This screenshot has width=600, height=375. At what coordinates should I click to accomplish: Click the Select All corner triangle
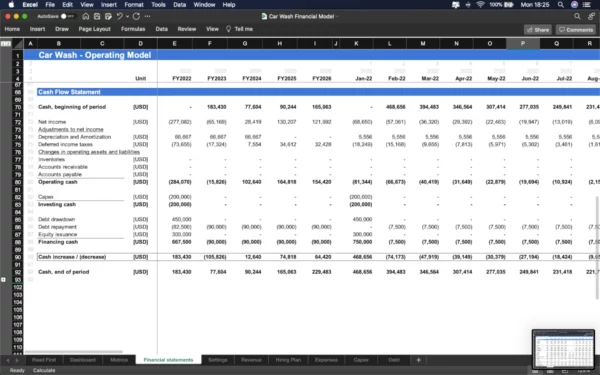pyautogui.click(x=18, y=44)
